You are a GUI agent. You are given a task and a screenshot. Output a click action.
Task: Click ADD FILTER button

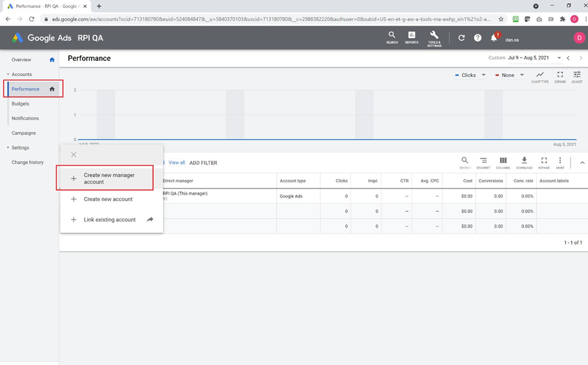tap(203, 163)
